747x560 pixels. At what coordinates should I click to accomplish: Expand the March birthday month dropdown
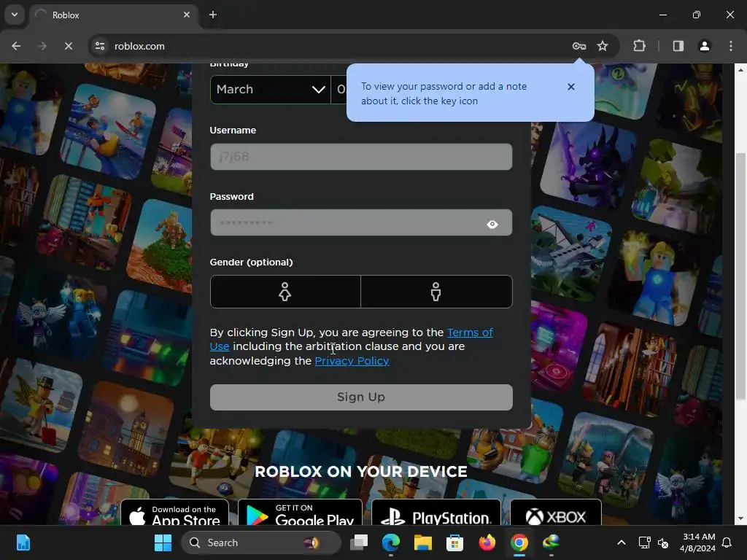click(270, 90)
